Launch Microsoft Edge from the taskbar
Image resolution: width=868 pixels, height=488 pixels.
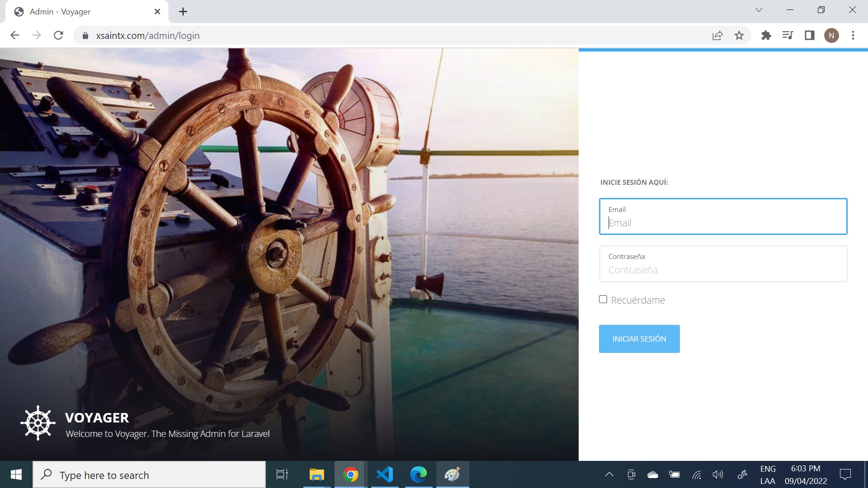[x=418, y=474]
